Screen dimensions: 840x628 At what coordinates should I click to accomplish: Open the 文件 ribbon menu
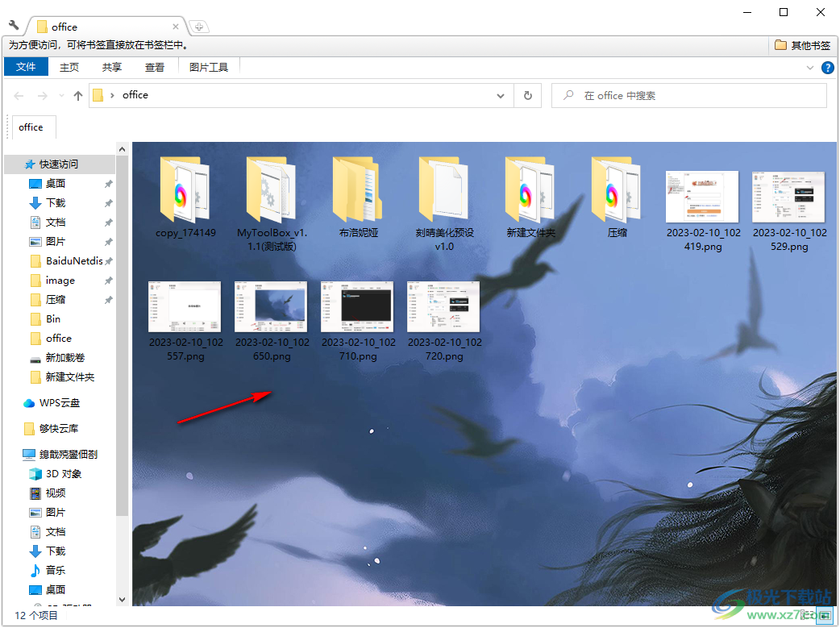(26, 67)
